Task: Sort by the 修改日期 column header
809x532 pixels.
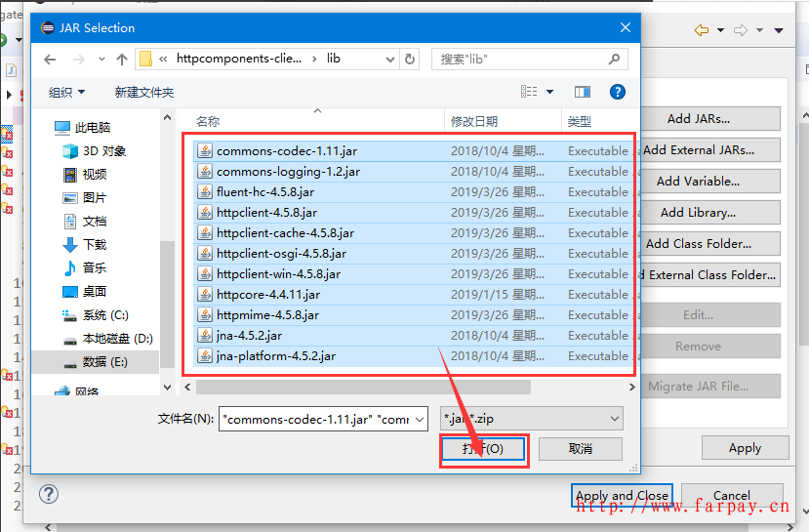Action: point(474,122)
